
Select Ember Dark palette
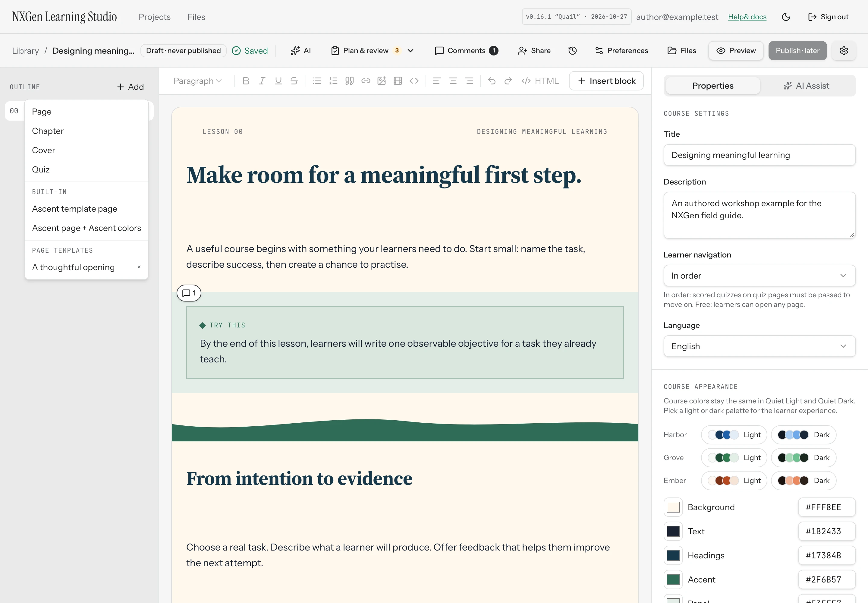pyautogui.click(x=804, y=481)
